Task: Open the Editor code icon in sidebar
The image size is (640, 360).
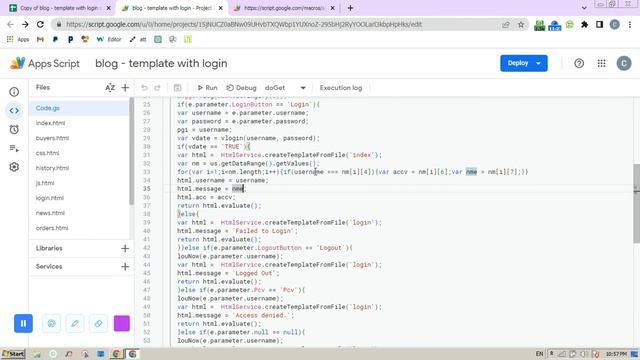Action: coord(14,111)
